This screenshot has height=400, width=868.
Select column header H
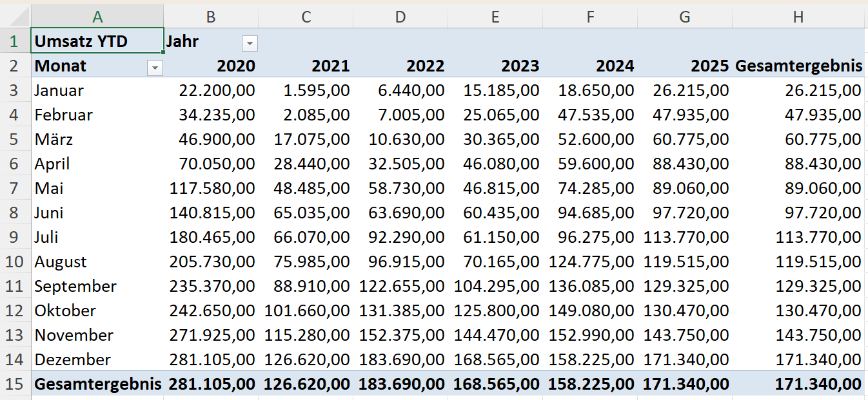pos(798,17)
